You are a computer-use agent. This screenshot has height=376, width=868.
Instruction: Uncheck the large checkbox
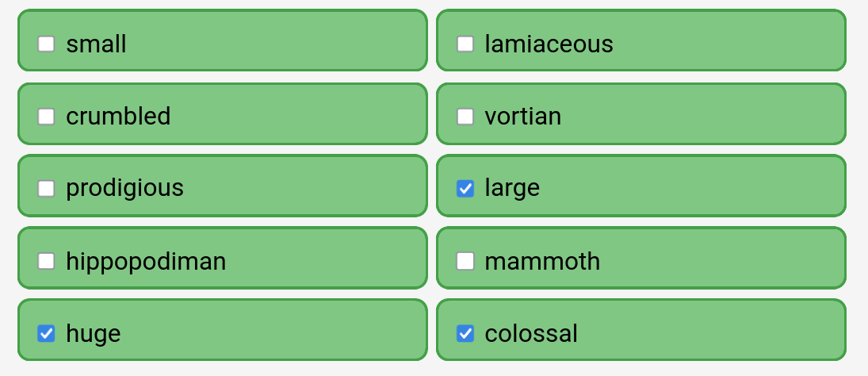tap(465, 188)
